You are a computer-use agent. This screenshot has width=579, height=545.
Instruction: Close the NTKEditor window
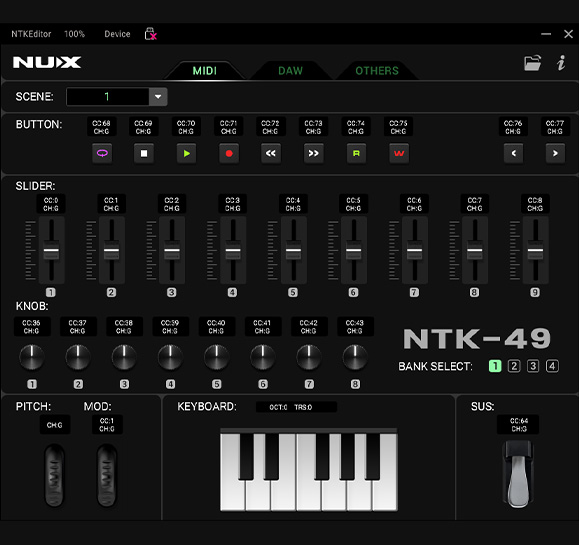click(568, 34)
